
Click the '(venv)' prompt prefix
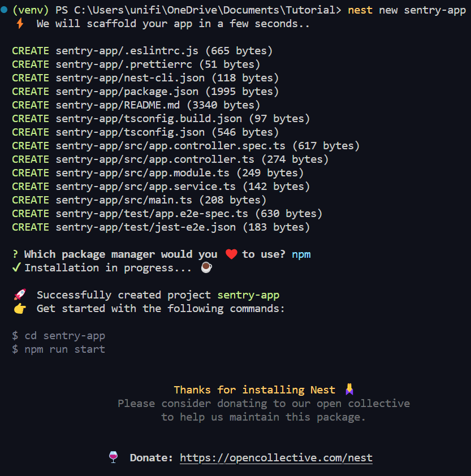[x=31, y=10]
